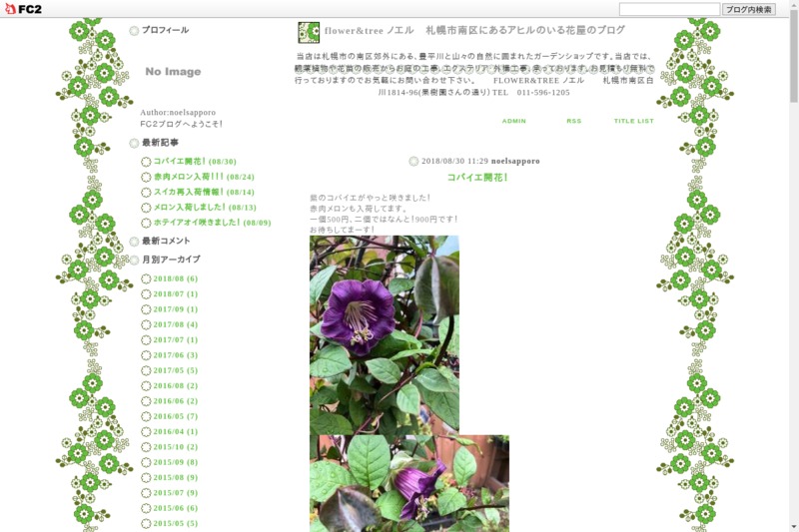Open archive 2016/06 (2)
The width and height of the screenshot is (799, 532).
point(176,400)
